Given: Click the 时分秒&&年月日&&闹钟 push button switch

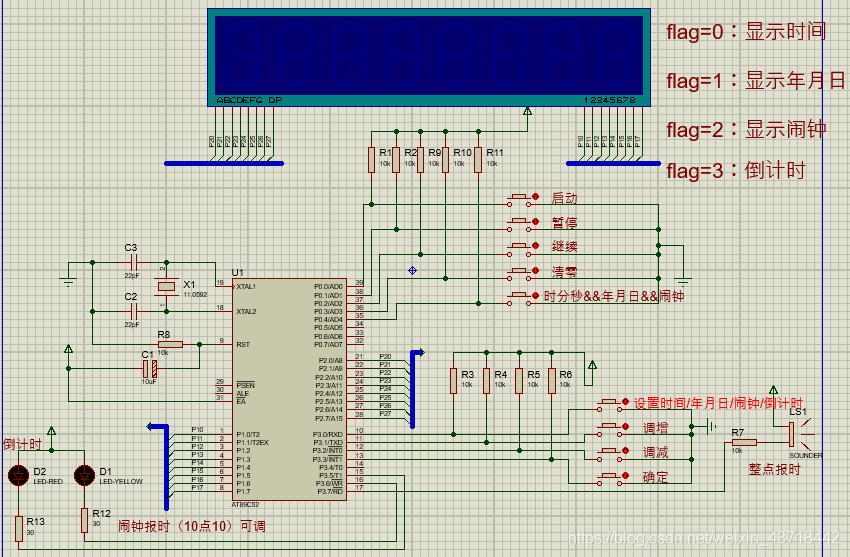Looking at the screenshot, I should 519,299.
